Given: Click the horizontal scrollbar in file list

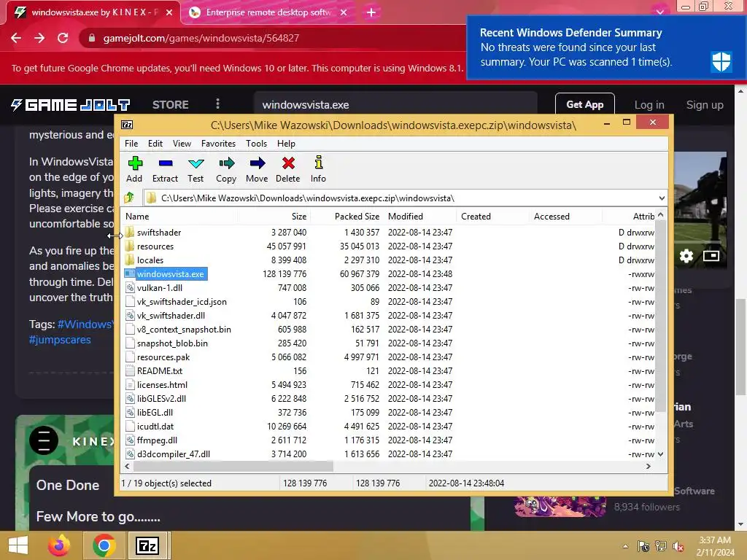Looking at the screenshot, I should (x=233, y=466).
